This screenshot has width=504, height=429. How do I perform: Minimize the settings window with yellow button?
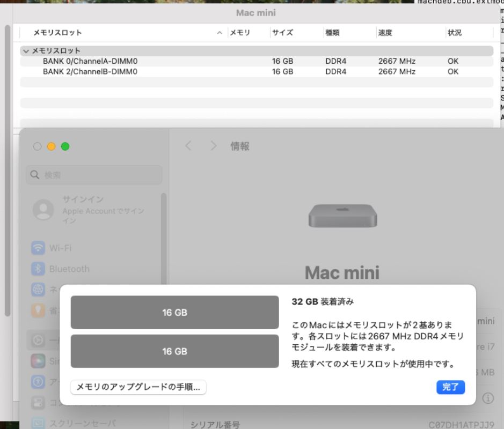[52, 146]
